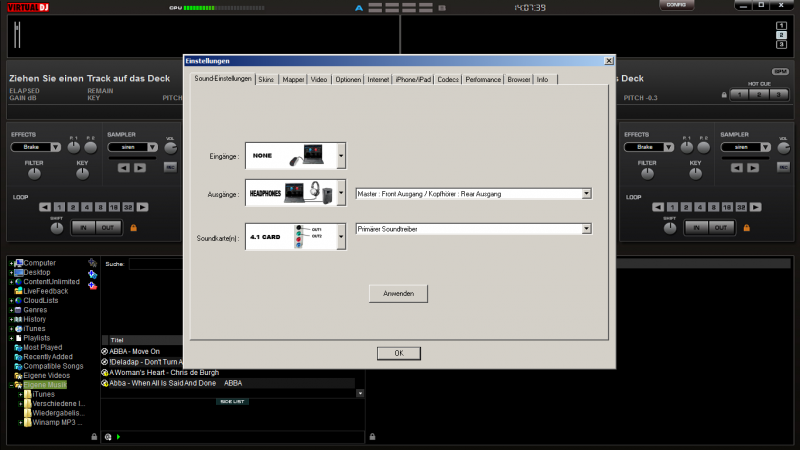Open the Video settings tab
This screenshot has height=450, width=800.
click(x=319, y=80)
